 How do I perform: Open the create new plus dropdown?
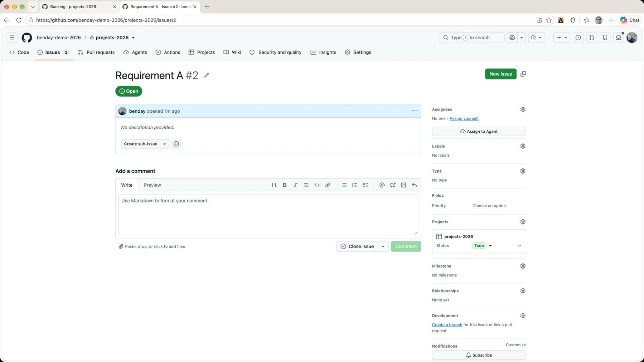point(561,38)
